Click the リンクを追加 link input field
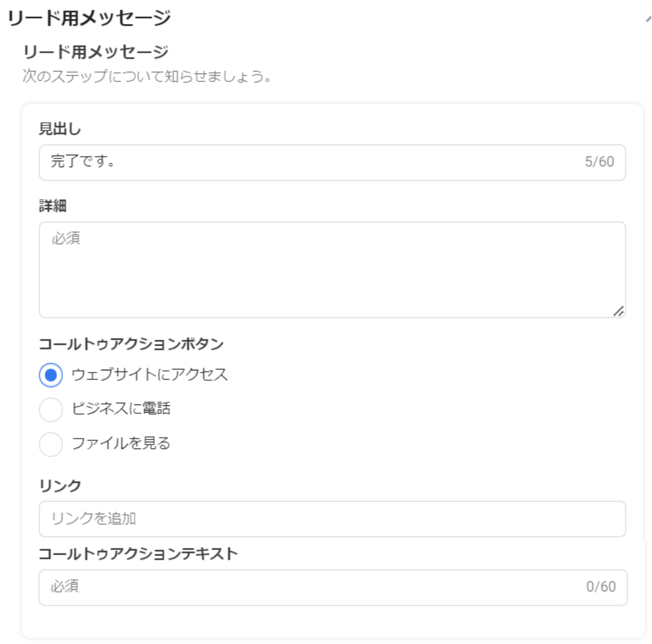The height and width of the screenshot is (644, 652). click(x=332, y=519)
